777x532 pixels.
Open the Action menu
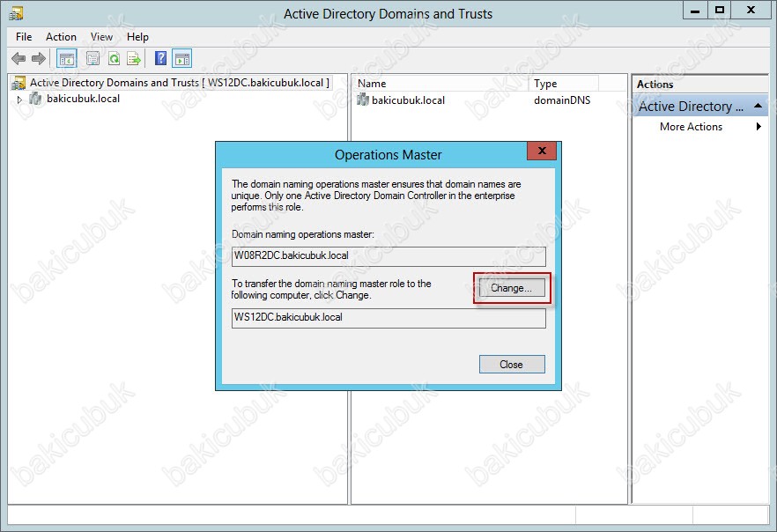coord(61,37)
